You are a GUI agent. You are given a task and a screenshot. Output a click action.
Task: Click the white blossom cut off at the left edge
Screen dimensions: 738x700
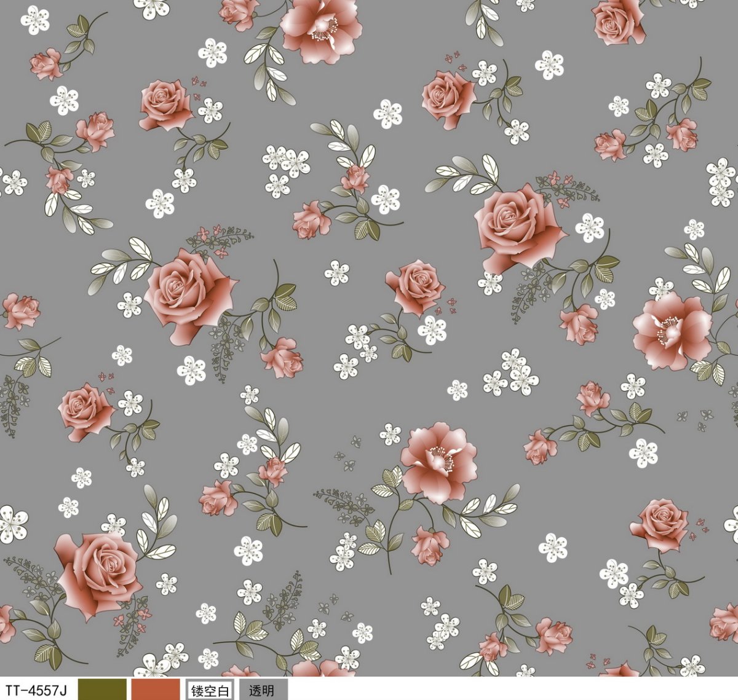coord(11,524)
